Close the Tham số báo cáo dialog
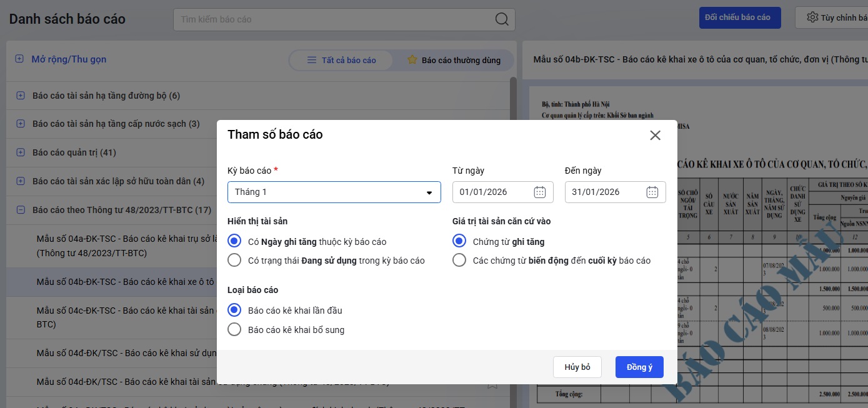This screenshot has height=408, width=868. tap(655, 136)
